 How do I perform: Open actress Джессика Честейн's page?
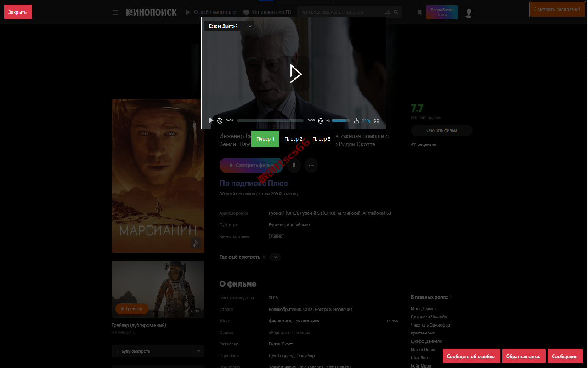tap(429, 317)
